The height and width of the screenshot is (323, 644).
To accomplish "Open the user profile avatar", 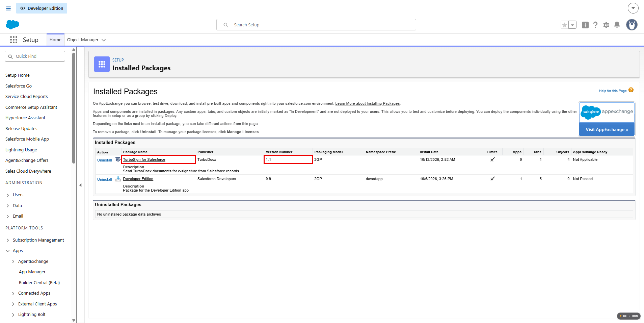I will point(632,25).
